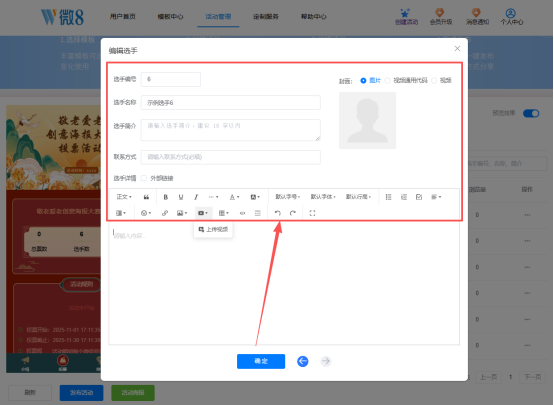Open the 默认字体 font family dropdown
554x405 pixels.
click(323, 197)
